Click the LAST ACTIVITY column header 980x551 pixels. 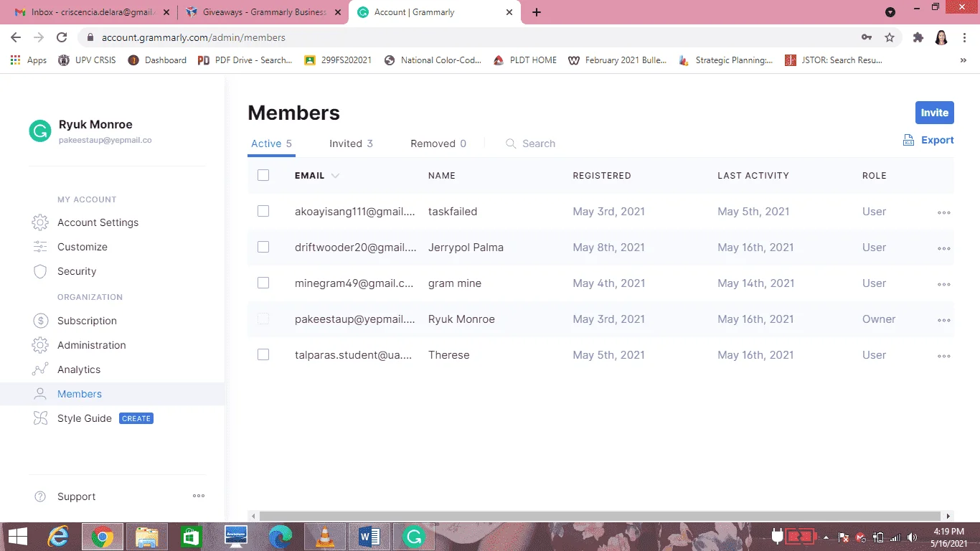[x=753, y=176]
